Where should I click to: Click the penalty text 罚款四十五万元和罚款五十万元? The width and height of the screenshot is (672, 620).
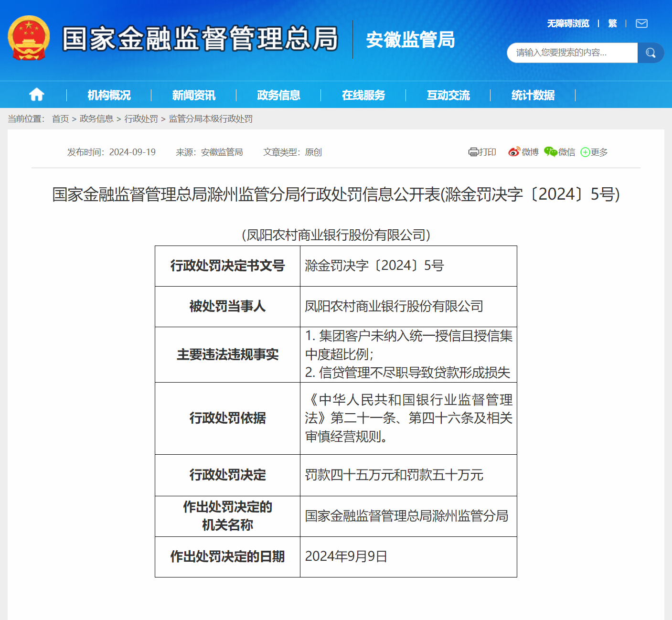pyautogui.click(x=394, y=475)
